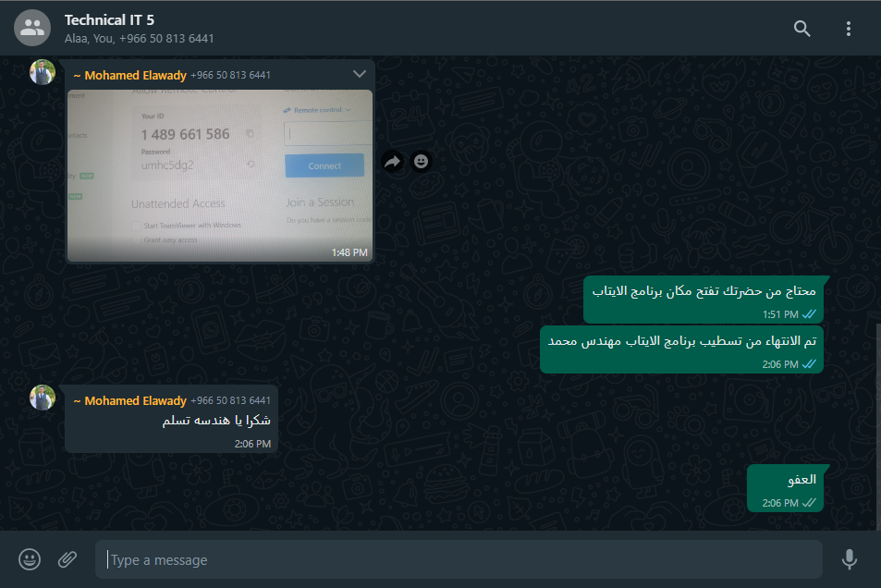Select the 1:51 PM outgoing message bubble

click(x=703, y=300)
